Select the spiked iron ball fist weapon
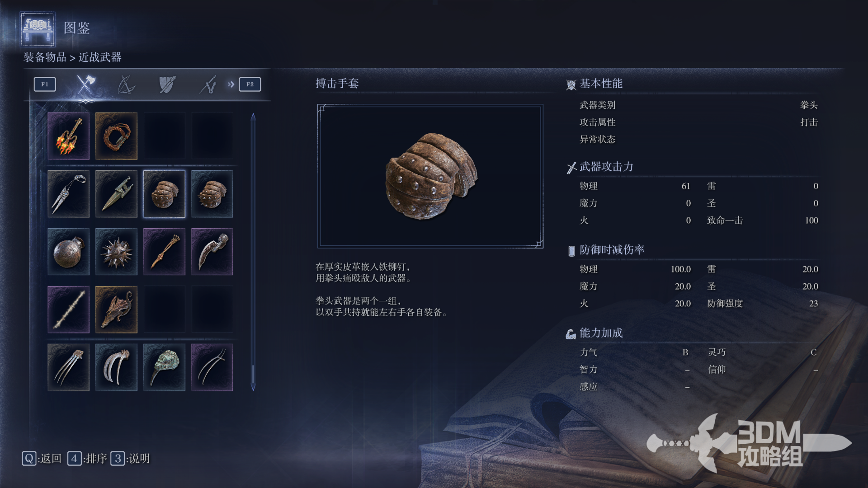 tap(116, 252)
